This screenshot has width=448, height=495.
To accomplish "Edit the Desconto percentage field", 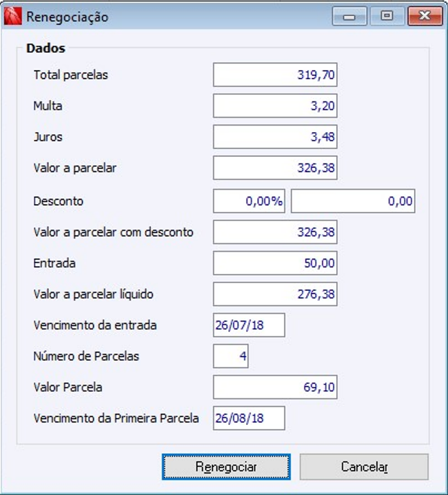I will [x=249, y=201].
